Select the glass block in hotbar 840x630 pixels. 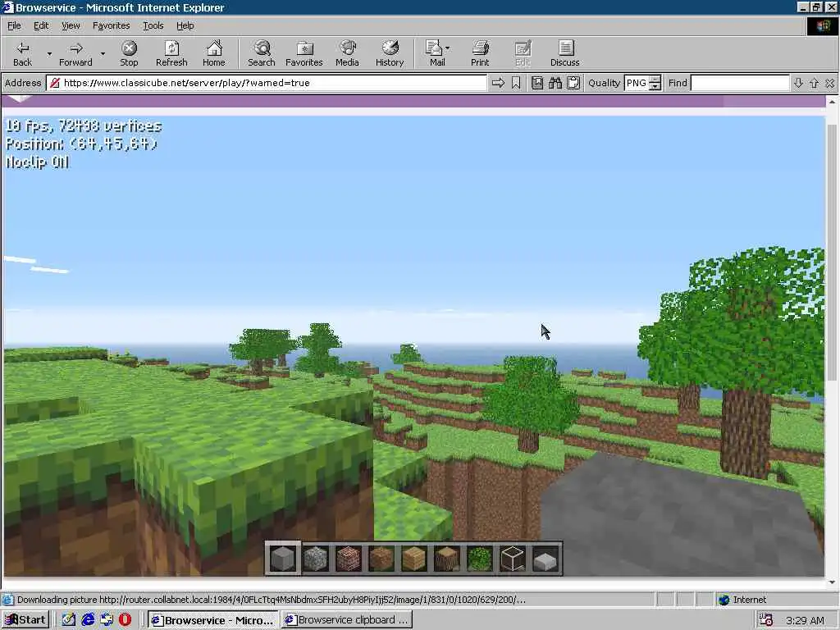(513, 558)
